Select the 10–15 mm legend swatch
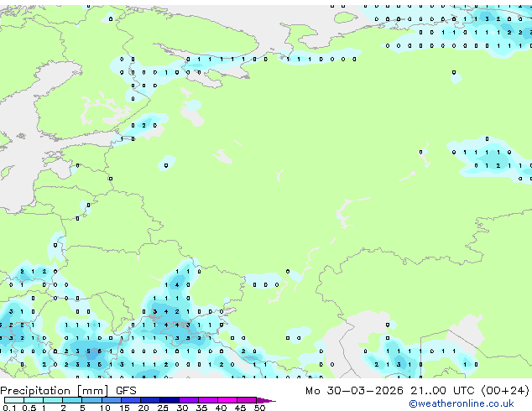Screen dimensions: 532x411 coord(111,400)
